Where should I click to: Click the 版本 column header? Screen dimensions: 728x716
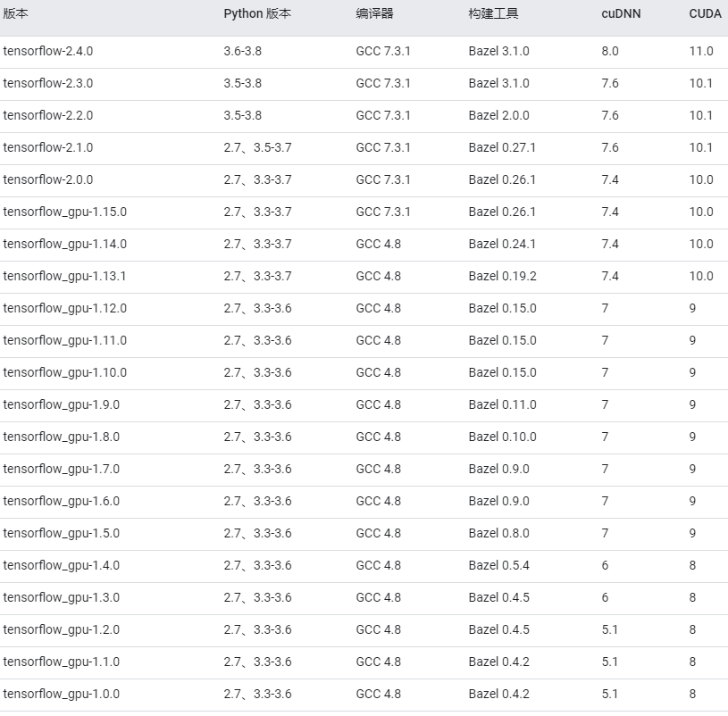pos(15,13)
